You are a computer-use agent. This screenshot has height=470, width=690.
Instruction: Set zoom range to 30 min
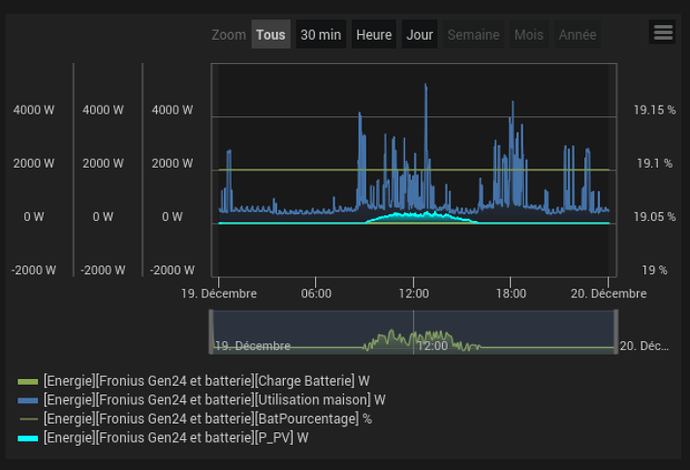point(320,34)
